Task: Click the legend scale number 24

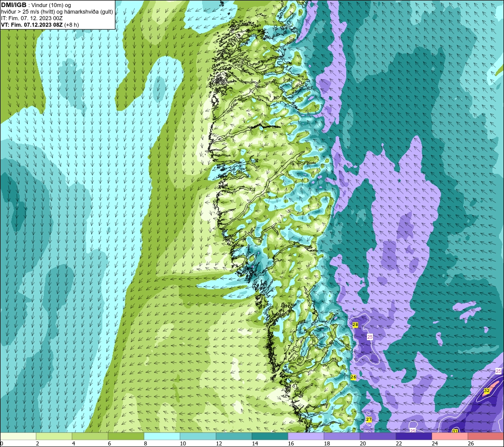Action: [x=435, y=443]
